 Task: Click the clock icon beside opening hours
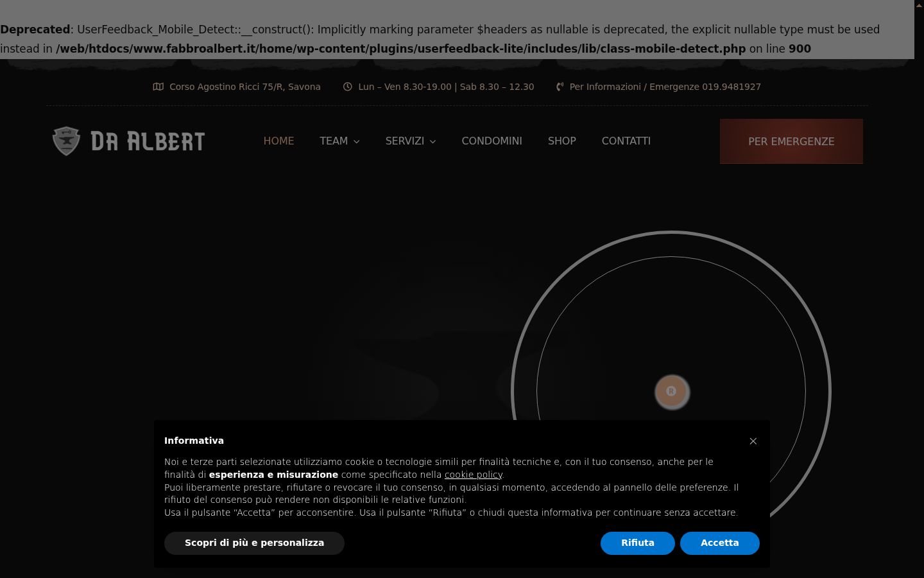(x=348, y=87)
